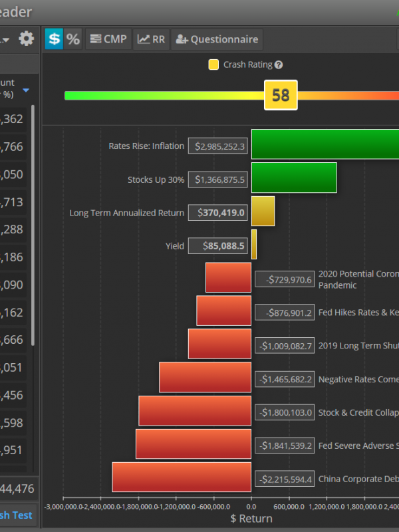Click the Stocks Up 30% green bar
Image resolution: width=399 pixels, height=532 pixels.
[293, 178]
